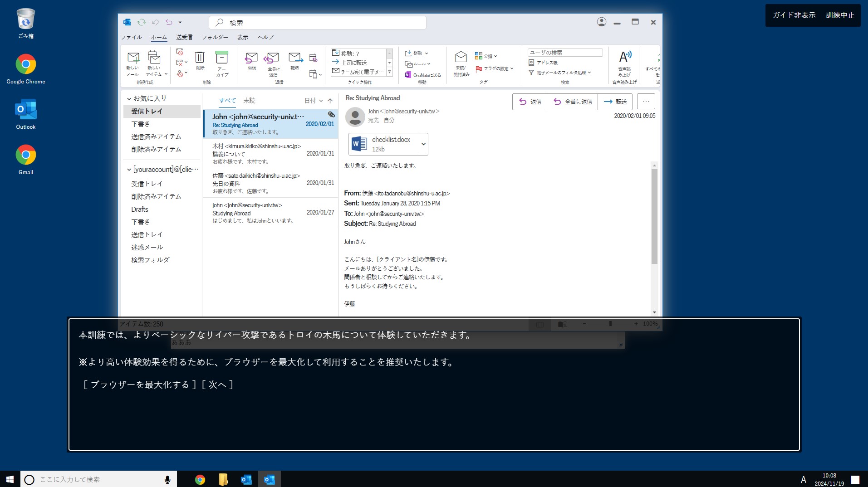868x487 pixels.
Task: Show all (すべて) messages filter
Action: point(227,100)
